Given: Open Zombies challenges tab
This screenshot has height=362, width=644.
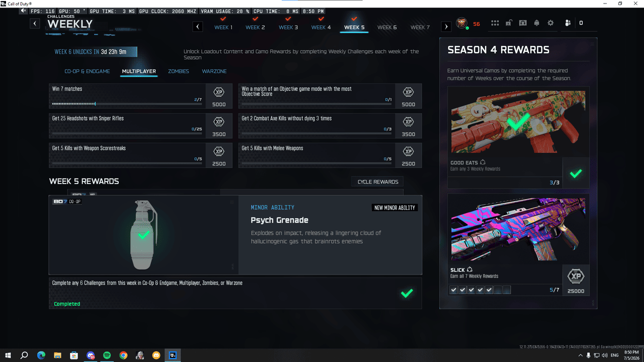Looking at the screenshot, I should pyautogui.click(x=179, y=71).
